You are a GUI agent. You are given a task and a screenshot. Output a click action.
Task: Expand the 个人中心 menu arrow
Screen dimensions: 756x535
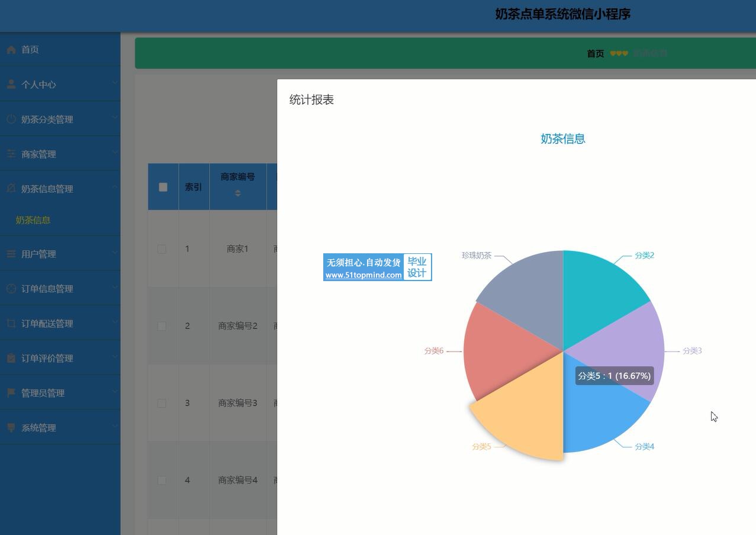[x=115, y=83]
